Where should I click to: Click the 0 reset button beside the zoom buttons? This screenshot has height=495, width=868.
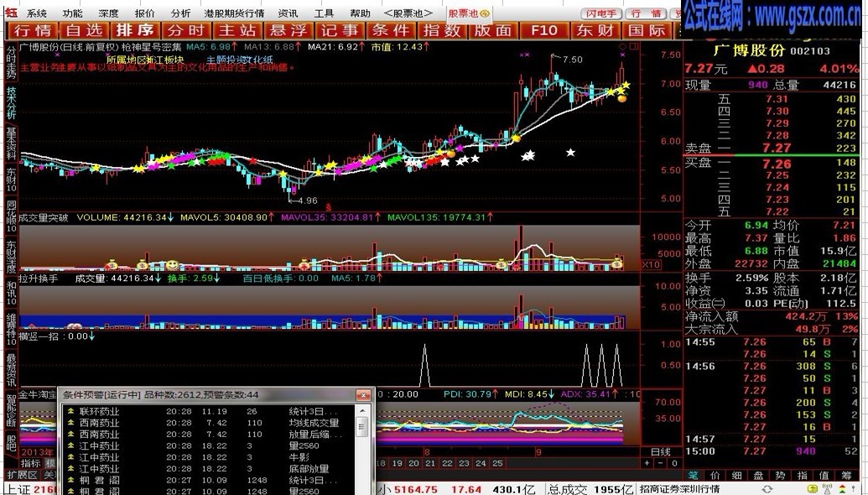(673, 463)
